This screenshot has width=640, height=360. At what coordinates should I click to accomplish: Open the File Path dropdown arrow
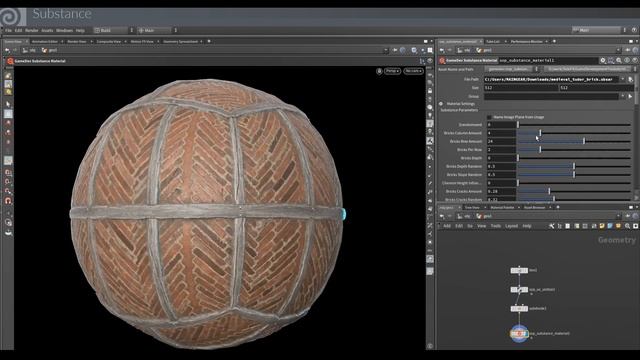[x=622, y=79]
